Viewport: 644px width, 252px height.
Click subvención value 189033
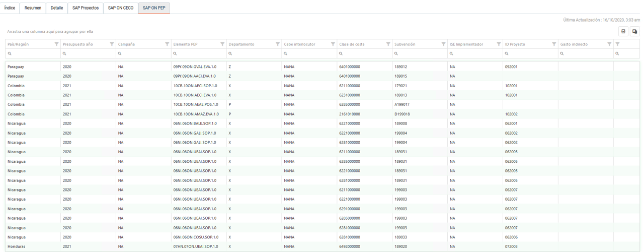[x=420, y=237]
